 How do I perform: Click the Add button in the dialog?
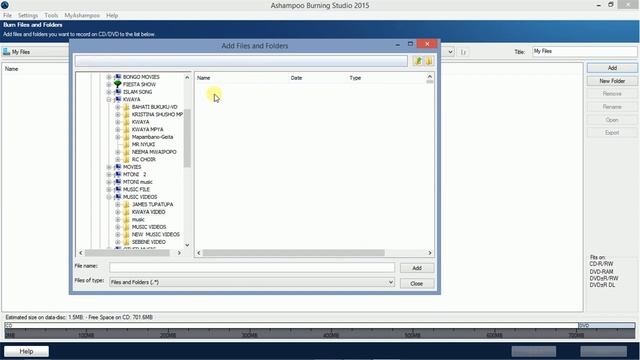click(x=417, y=268)
